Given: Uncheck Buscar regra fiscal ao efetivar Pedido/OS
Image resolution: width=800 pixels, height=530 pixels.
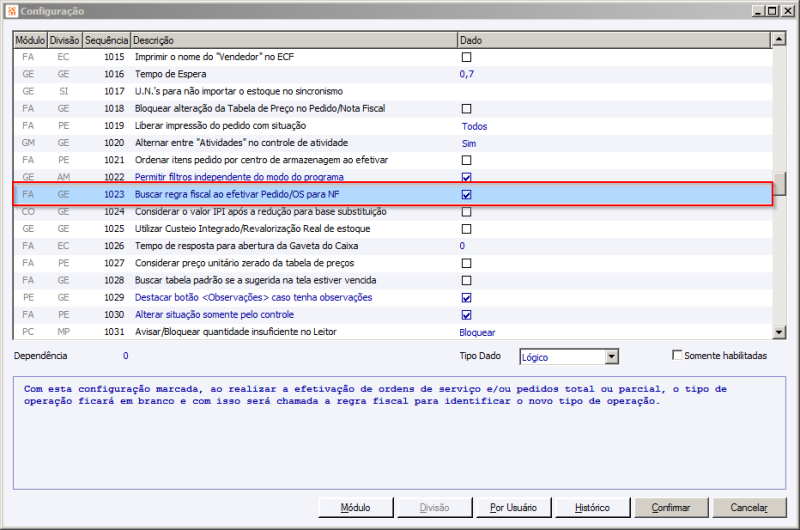Looking at the screenshot, I should (466, 194).
